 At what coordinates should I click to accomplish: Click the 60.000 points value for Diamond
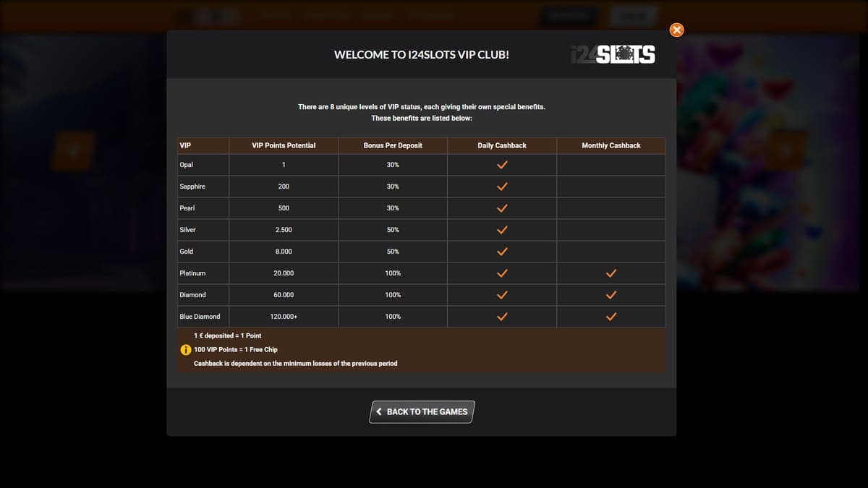point(284,295)
